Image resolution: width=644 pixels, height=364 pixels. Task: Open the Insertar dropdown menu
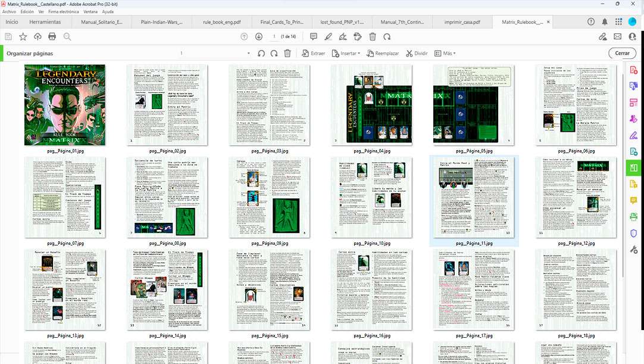click(x=345, y=53)
